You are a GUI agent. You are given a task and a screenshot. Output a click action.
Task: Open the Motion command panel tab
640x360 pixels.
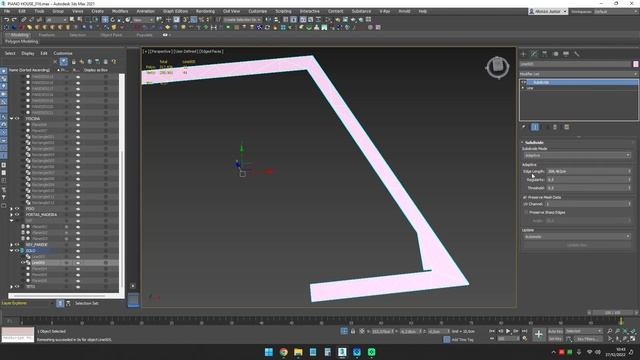coord(555,54)
